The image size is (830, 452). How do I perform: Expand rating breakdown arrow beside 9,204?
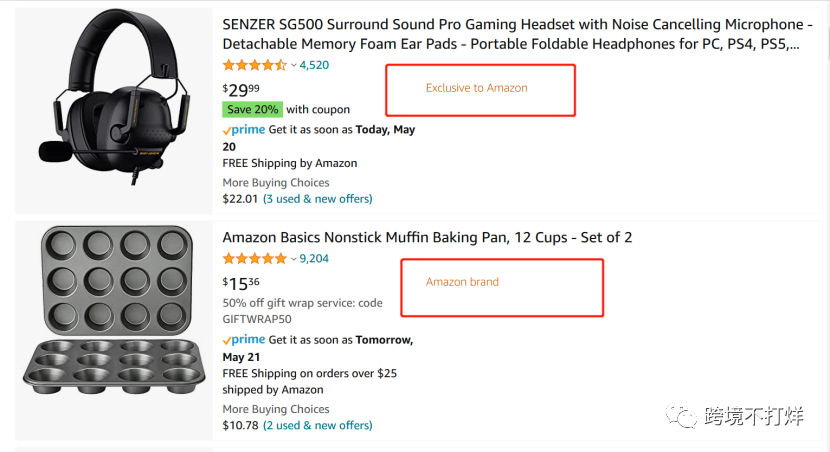pos(293,260)
